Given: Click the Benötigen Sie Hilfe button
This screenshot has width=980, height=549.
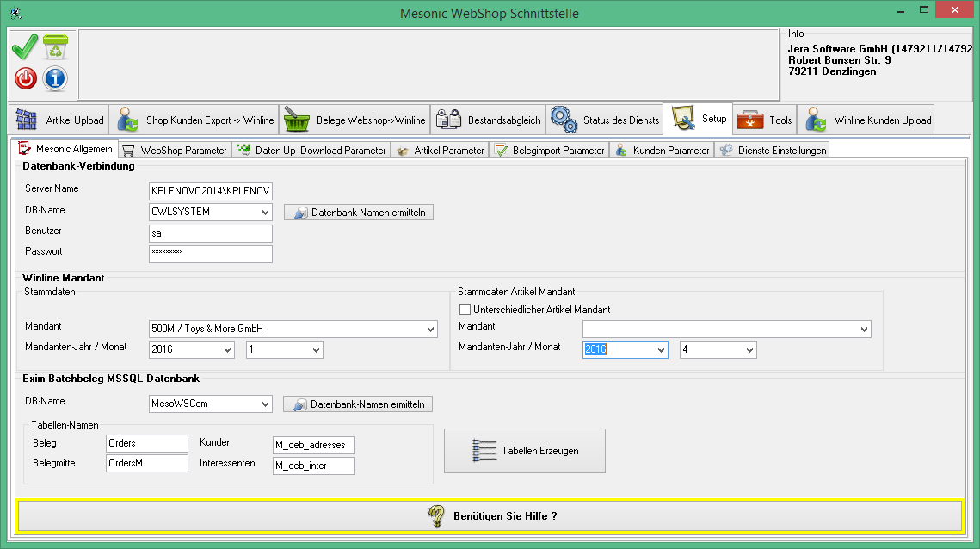Looking at the screenshot, I should [489, 516].
